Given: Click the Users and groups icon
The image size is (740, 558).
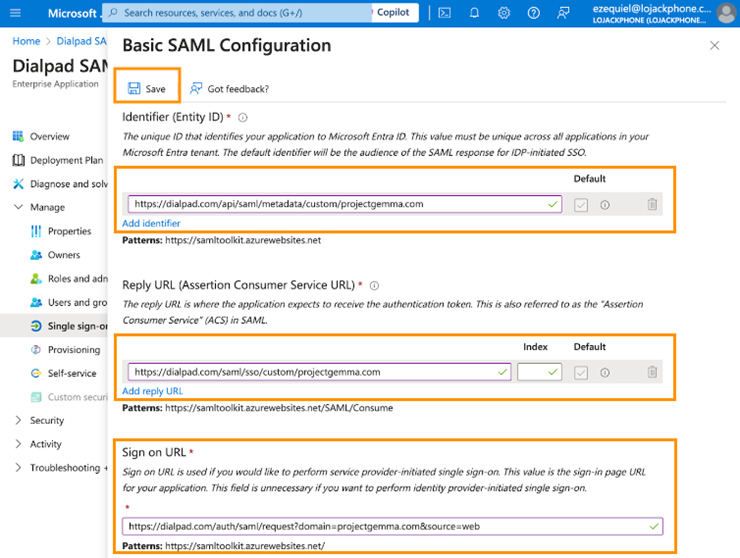Looking at the screenshot, I should (x=36, y=302).
